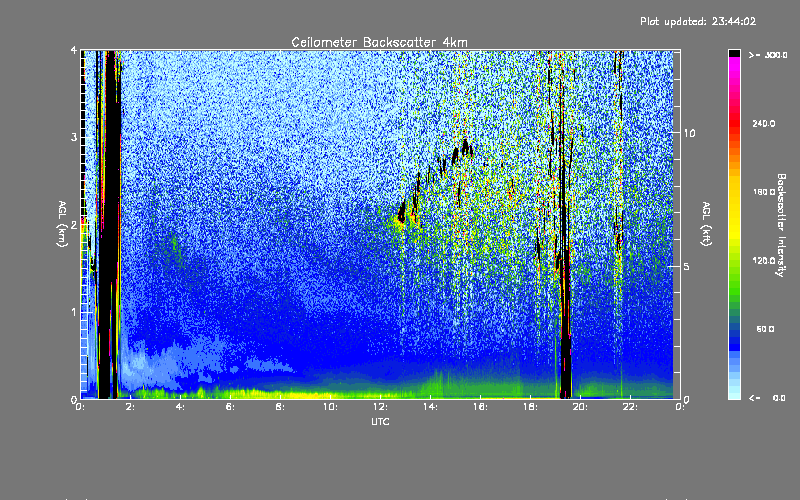Click the "AGL (kft)" right axis label
This screenshot has height=500, width=800.
coord(706,224)
